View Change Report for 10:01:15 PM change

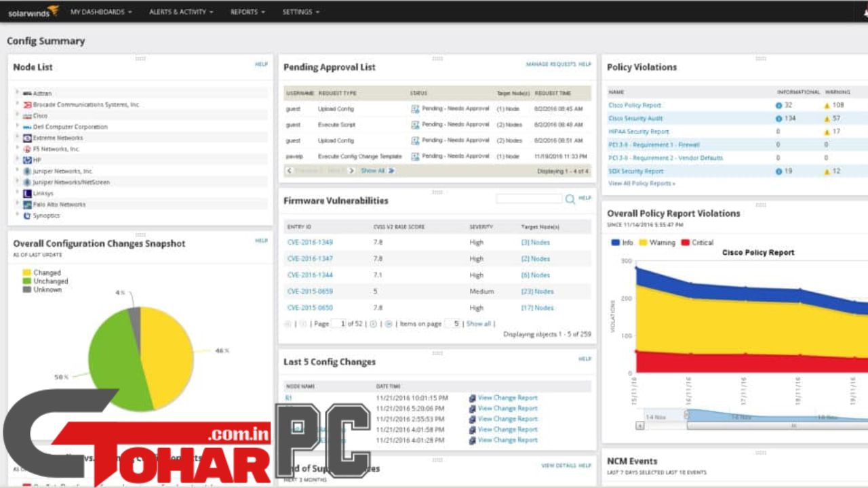pos(507,398)
